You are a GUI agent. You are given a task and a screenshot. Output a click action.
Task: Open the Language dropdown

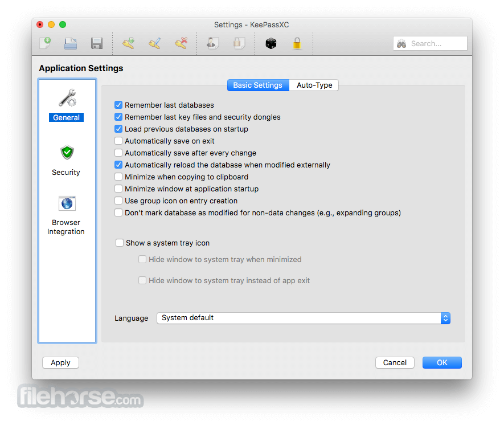click(x=304, y=318)
